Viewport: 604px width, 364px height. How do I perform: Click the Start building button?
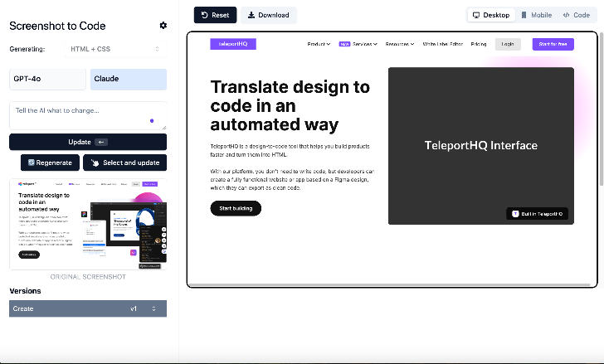[x=236, y=208]
